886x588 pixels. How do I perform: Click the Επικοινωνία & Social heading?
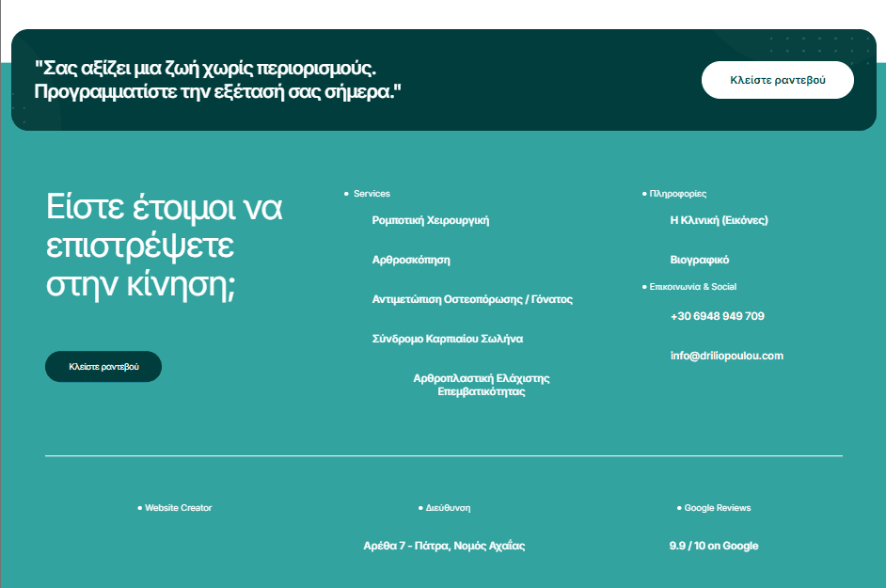(693, 287)
